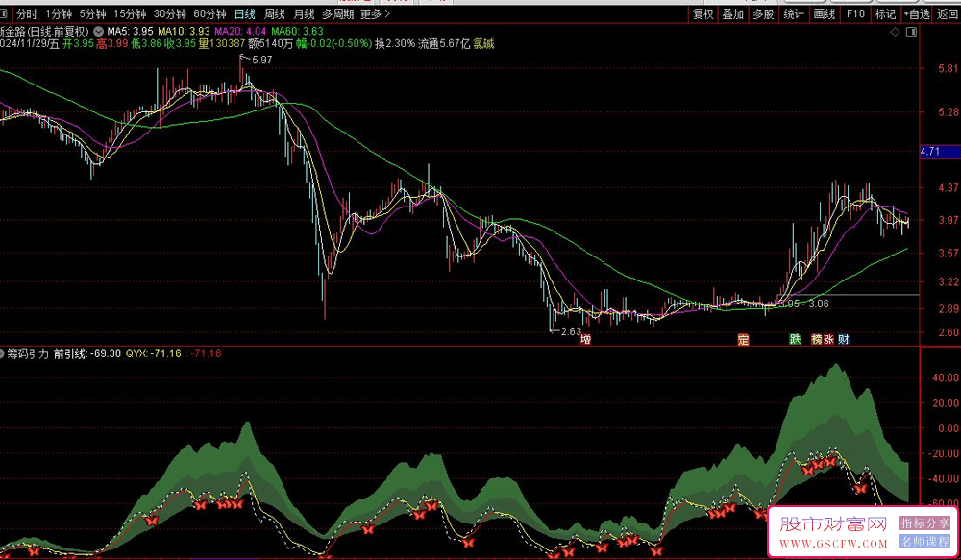Activate the 画线 drawing tools

[825, 14]
